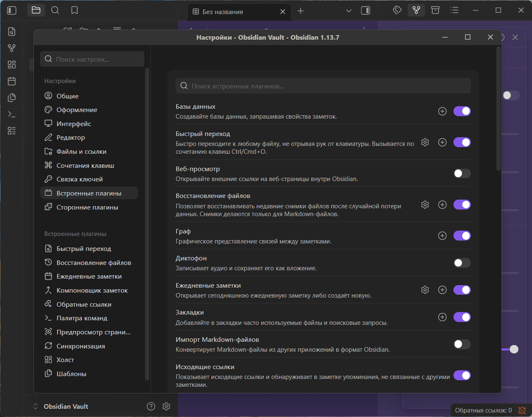Click the plus icon for Быстрый переход
Viewport: 532px width, 417px height.
tap(442, 142)
